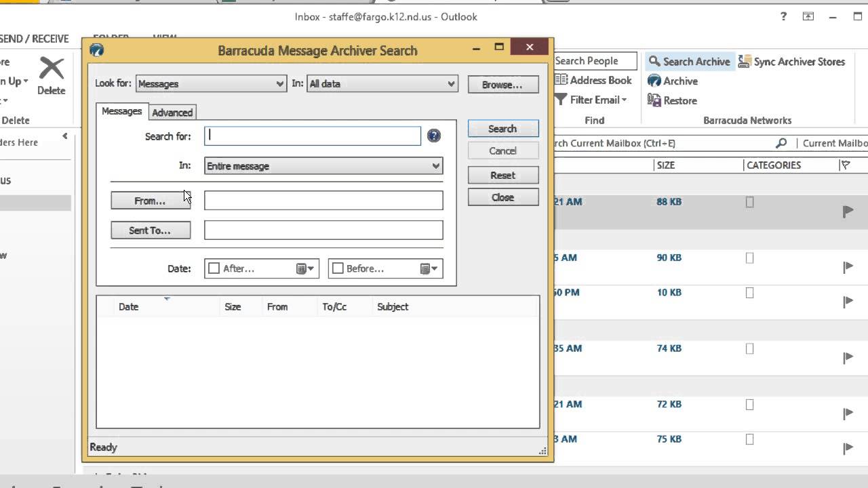The image size is (868, 488).
Task: Open the After date calendar picker
Action: point(305,268)
